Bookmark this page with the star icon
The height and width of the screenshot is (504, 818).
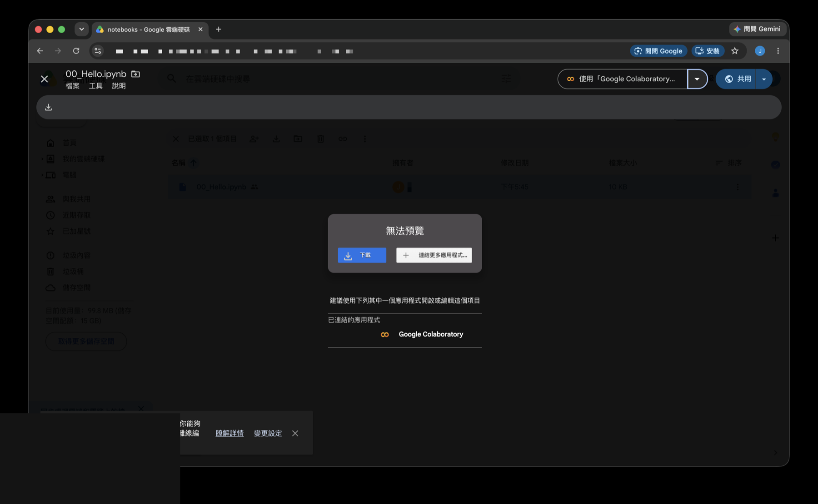click(735, 51)
